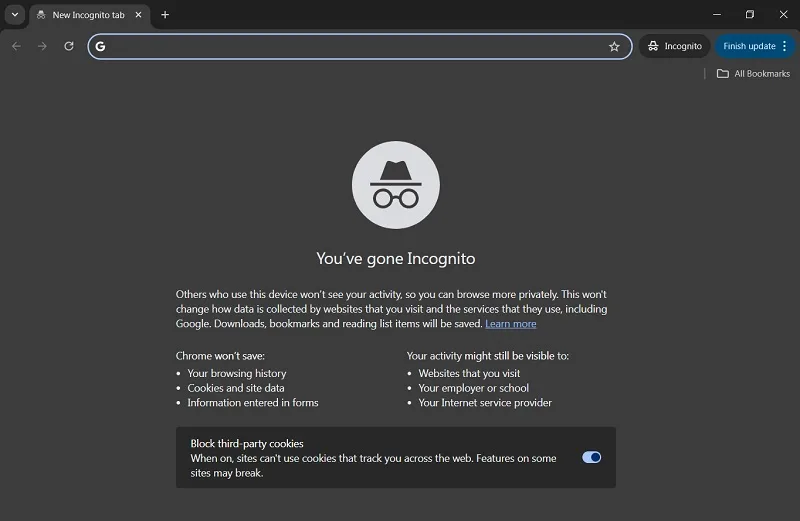Close the Chrome window

[x=783, y=14]
